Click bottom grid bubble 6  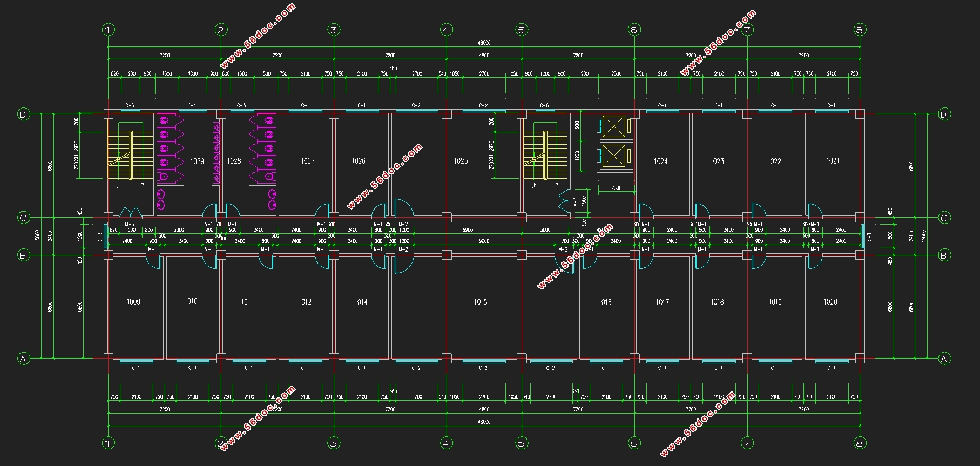click(634, 443)
